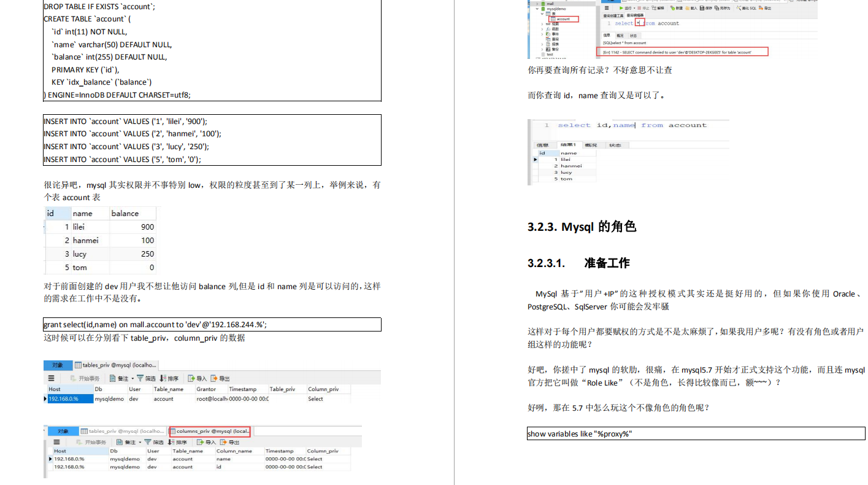Click the Filter (筛选) icon above the Column_name grid
Image resolution: width=868 pixels, height=485 pixels.
pos(148,442)
